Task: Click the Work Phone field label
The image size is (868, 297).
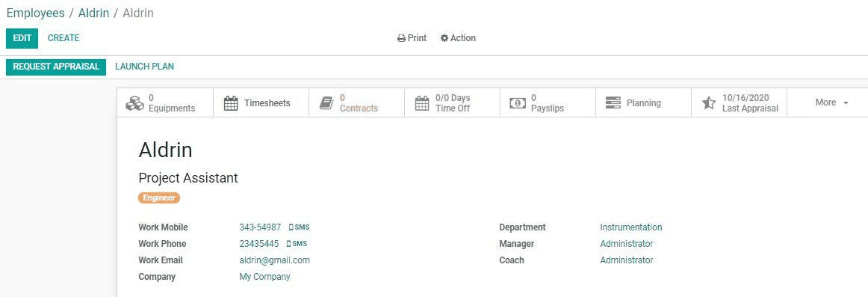Action: coord(162,244)
